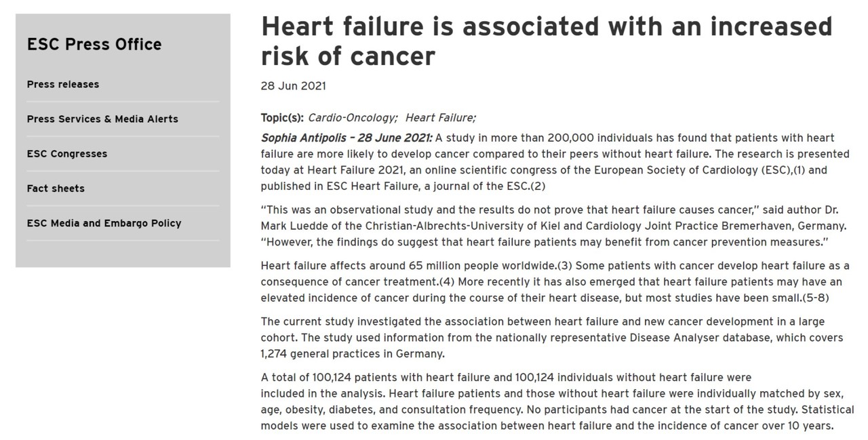
Task: Click the Topic(s) label above the article
Action: tap(281, 117)
